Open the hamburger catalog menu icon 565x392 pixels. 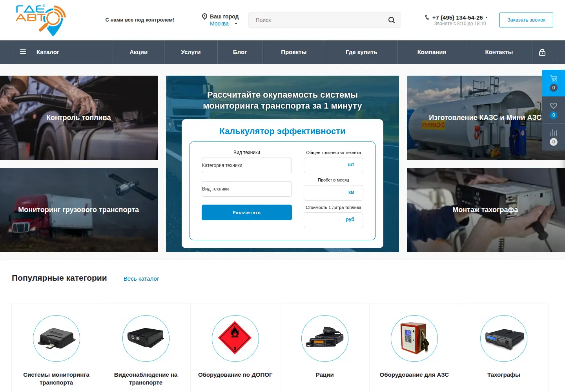(x=23, y=52)
